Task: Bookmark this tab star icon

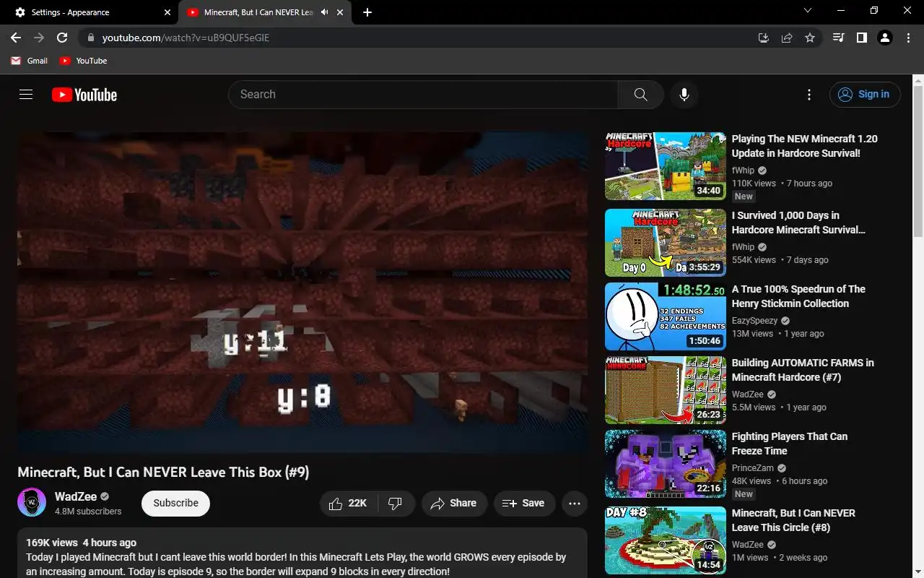Action: (x=810, y=38)
